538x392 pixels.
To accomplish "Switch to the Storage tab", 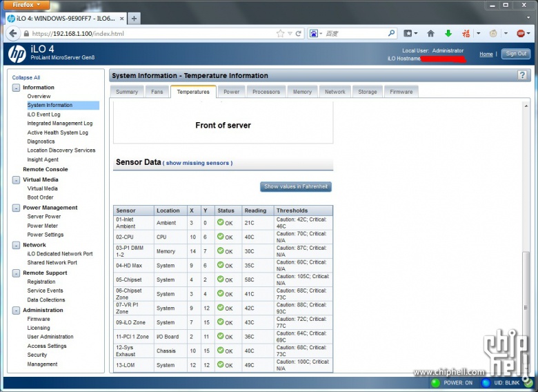I will click(368, 92).
